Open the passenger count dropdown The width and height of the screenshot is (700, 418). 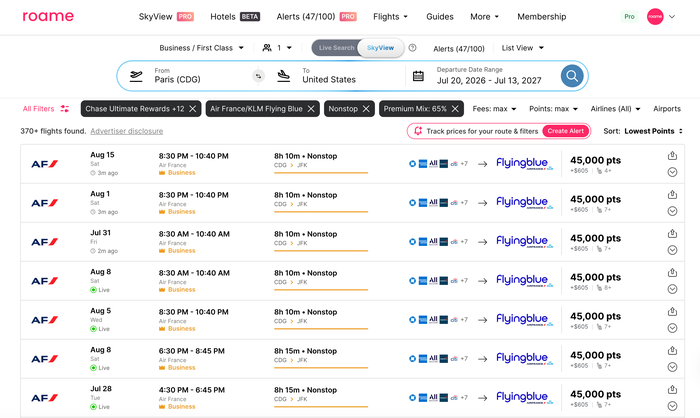pos(277,48)
